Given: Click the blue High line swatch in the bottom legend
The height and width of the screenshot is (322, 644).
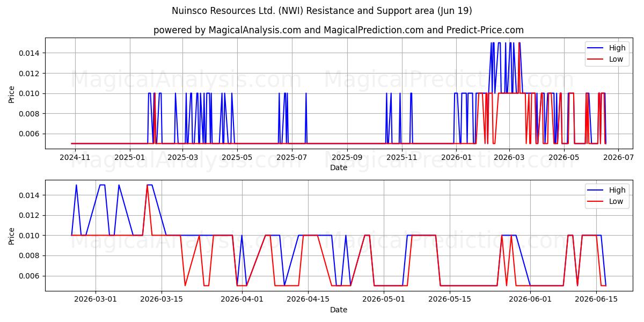Looking at the screenshot, I should (596, 190).
